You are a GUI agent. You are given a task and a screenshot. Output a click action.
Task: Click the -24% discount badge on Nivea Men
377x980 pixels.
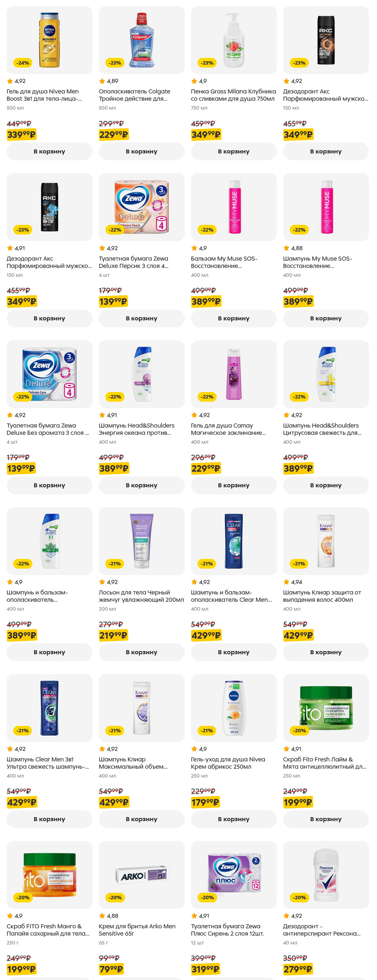(23, 63)
